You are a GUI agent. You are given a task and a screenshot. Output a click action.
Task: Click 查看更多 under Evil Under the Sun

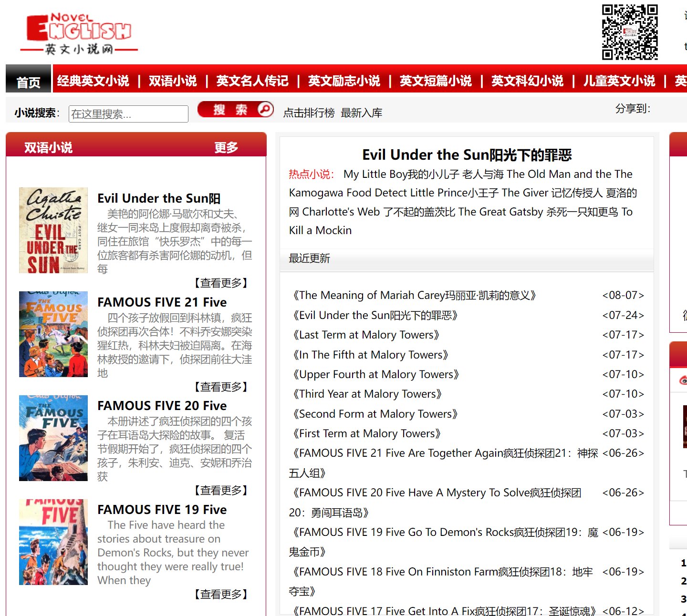[x=221, y=283]
